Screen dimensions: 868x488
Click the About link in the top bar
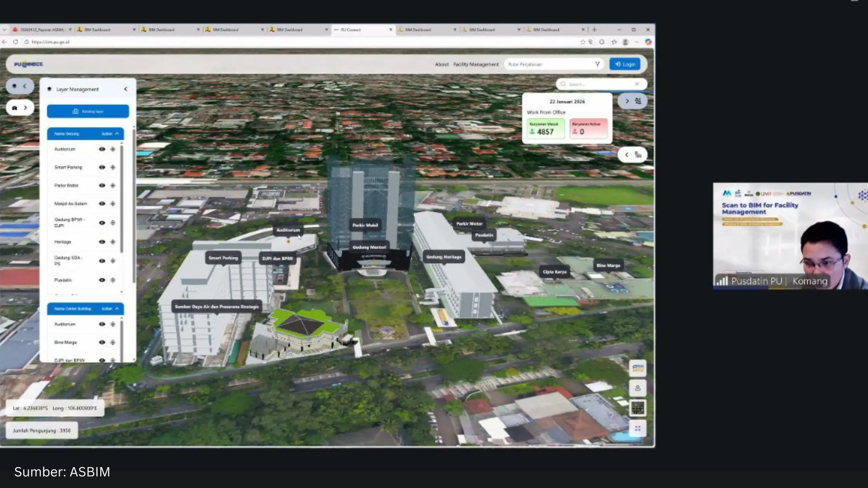coord(442,64)
